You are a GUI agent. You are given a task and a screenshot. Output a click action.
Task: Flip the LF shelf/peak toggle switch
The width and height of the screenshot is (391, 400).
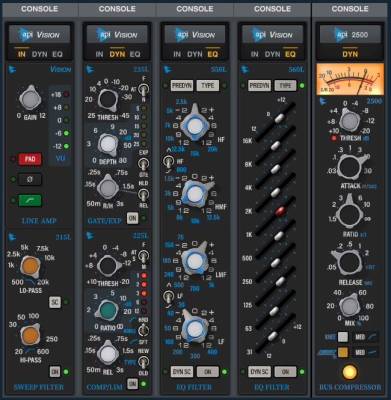point(168,296)
